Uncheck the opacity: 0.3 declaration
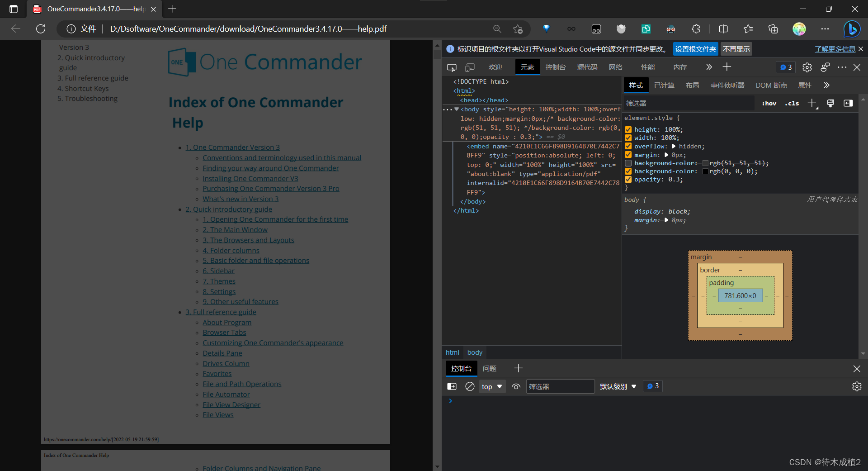Viewport: 868px width, 471px height. pyautogui.click(x=628, y=180)
